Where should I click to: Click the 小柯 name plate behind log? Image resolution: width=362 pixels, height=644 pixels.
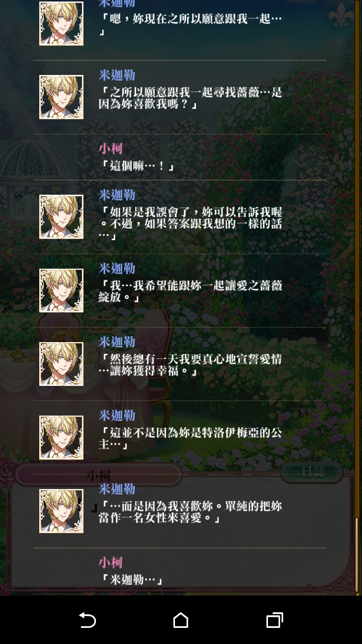click(99, 475)
